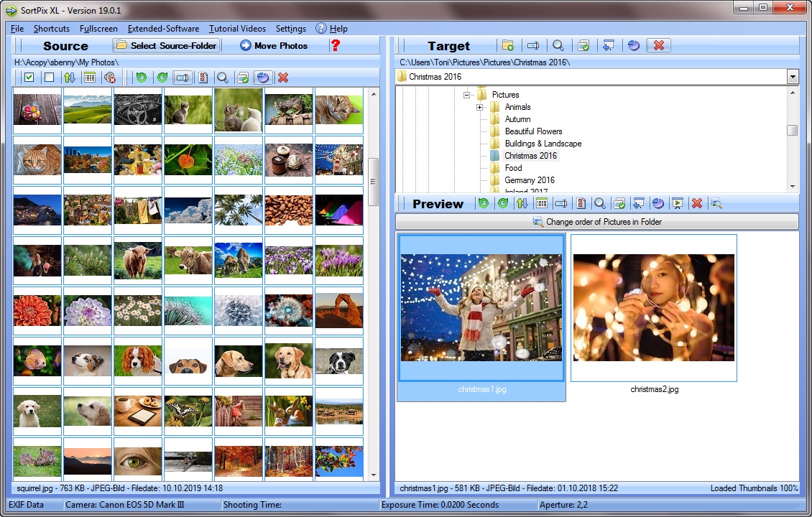Deselect all photos with the empty-box toggle
Viewport: 812px width, 517px height.
(x=48, y=78)
